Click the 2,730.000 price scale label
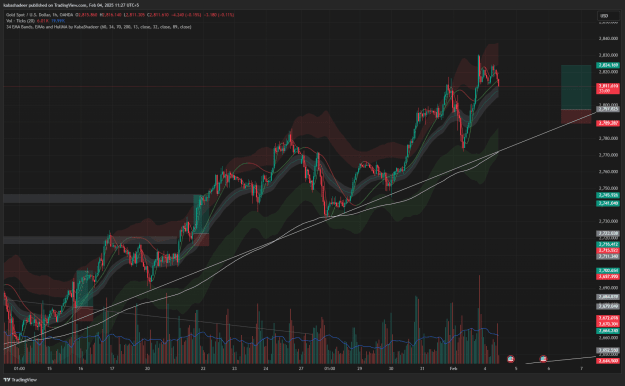 pos(608,221)
